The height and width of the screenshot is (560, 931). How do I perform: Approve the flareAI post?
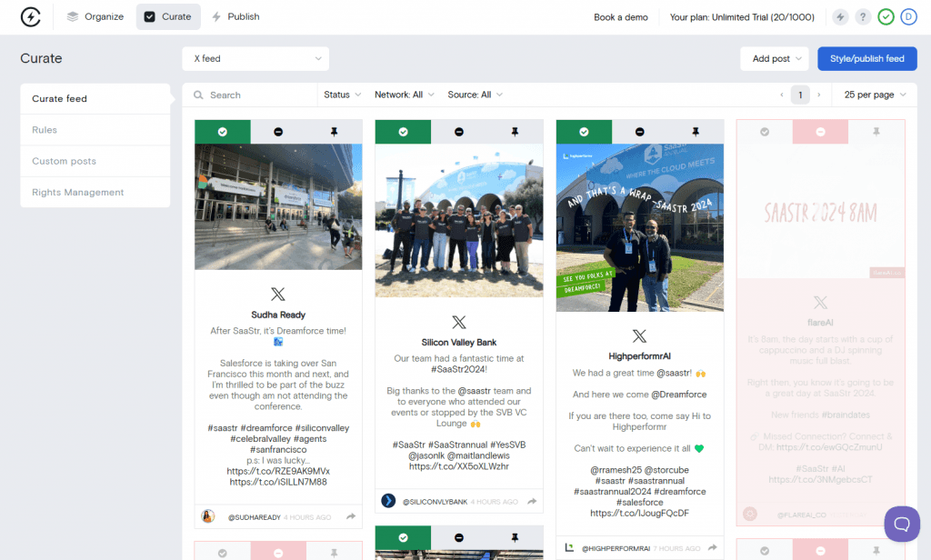pyautogui.click(x=765, y=132)
